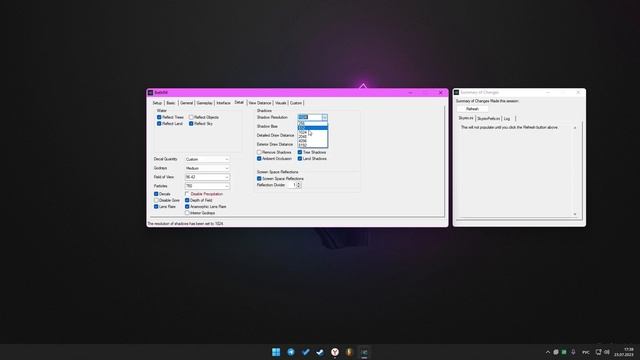
Task: Switch to the Interface tab
Action: [x=223, y=103]
